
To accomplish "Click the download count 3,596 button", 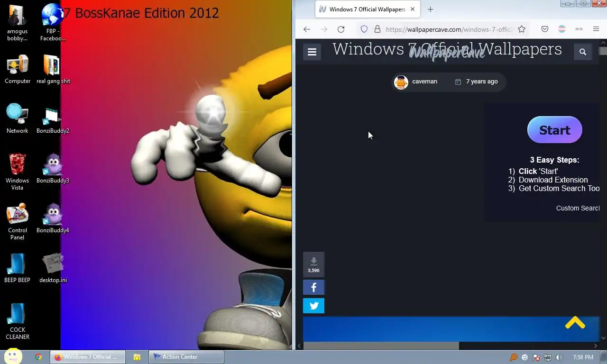I will (313, 264).
